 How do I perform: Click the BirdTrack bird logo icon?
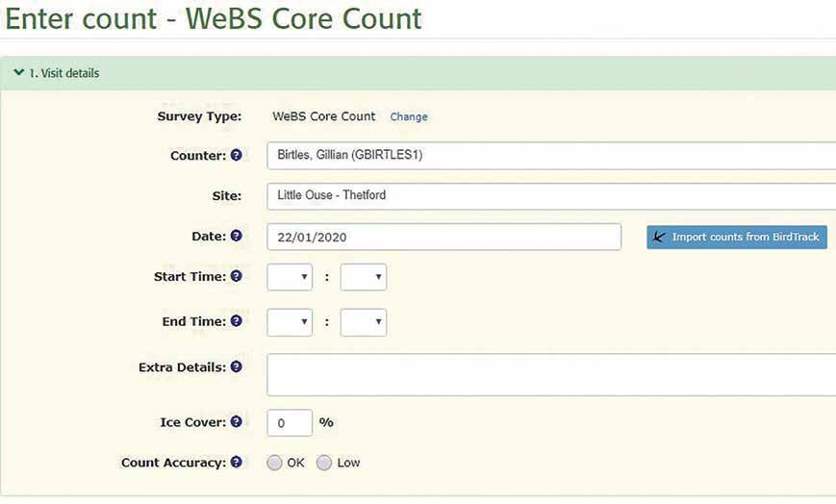(x=660, y=237)
